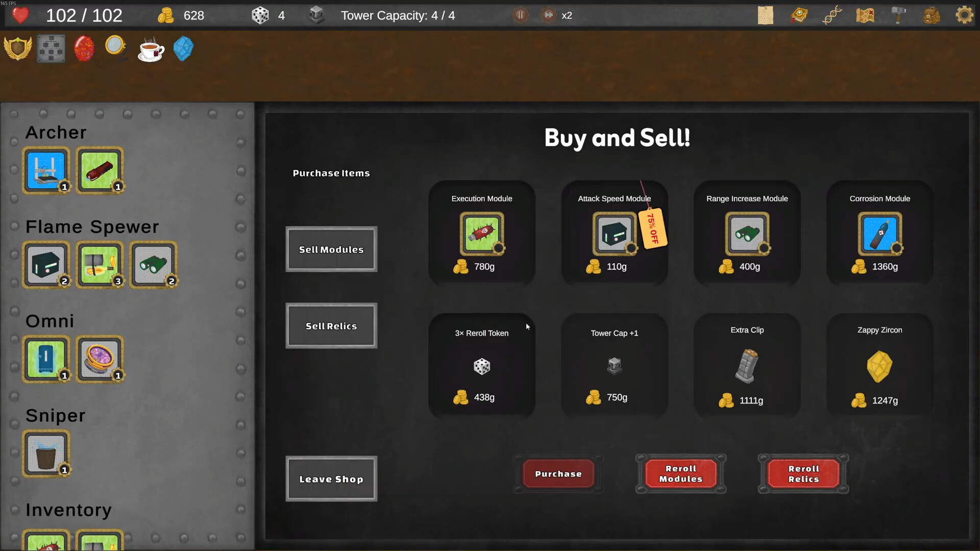Click the gold coins counter
This screenshot has height=551, width=980.
(x=181, y=15)
